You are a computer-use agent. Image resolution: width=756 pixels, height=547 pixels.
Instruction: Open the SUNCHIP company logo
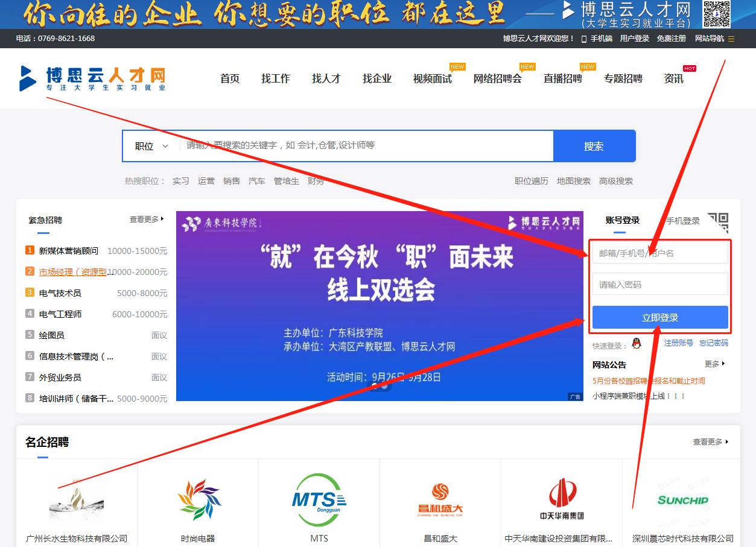point(682,500)
